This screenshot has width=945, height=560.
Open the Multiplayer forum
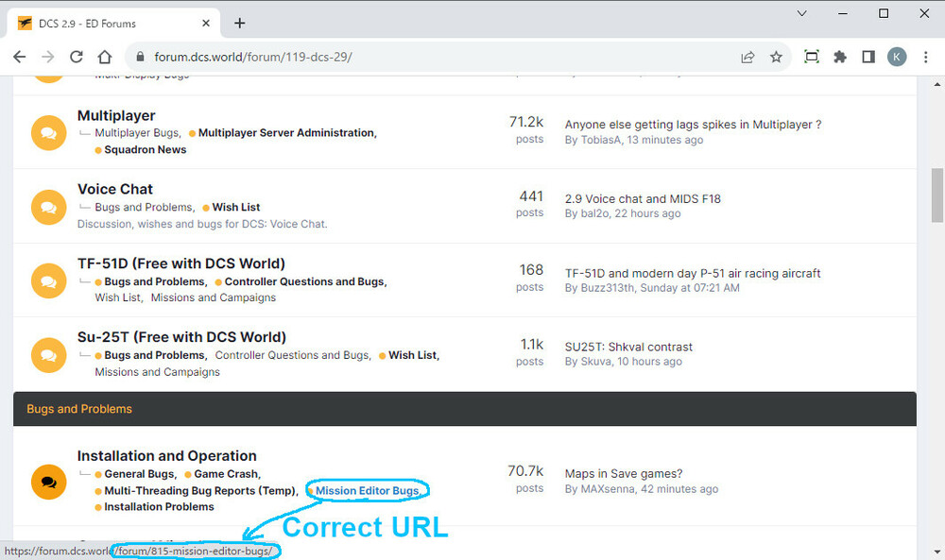point(116,115)
